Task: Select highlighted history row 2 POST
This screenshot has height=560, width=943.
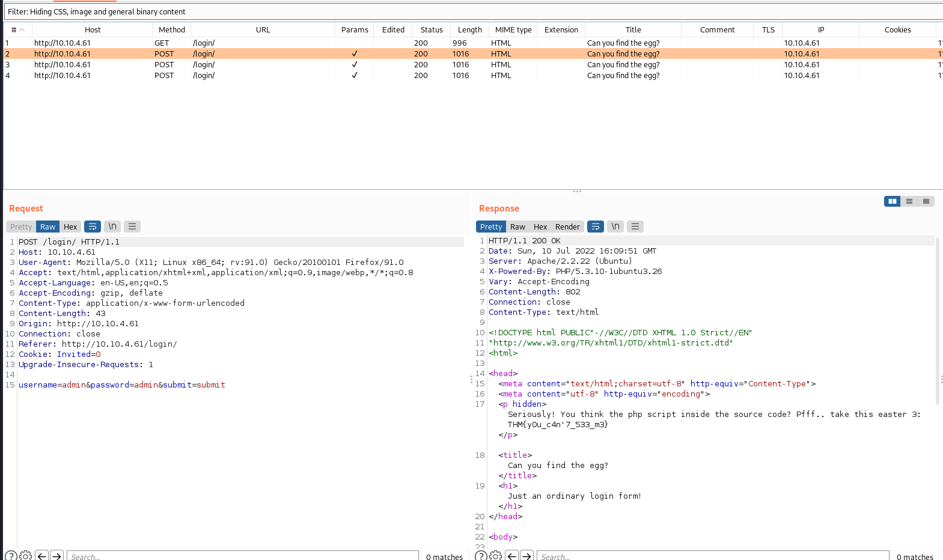Action: [x=473, y=53]
